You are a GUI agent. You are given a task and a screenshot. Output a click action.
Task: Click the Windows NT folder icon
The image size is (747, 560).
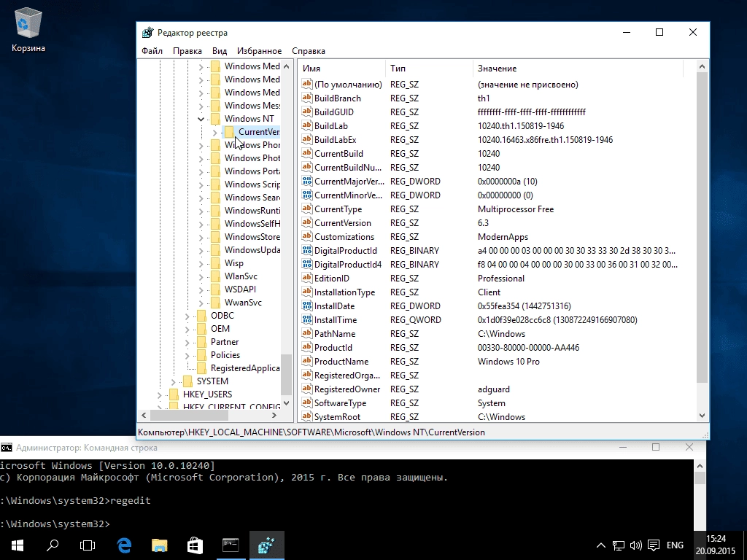[215, 119]
